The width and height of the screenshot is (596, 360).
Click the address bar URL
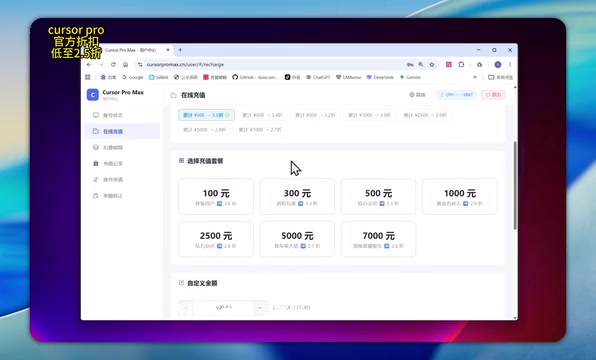click(185, 65)
